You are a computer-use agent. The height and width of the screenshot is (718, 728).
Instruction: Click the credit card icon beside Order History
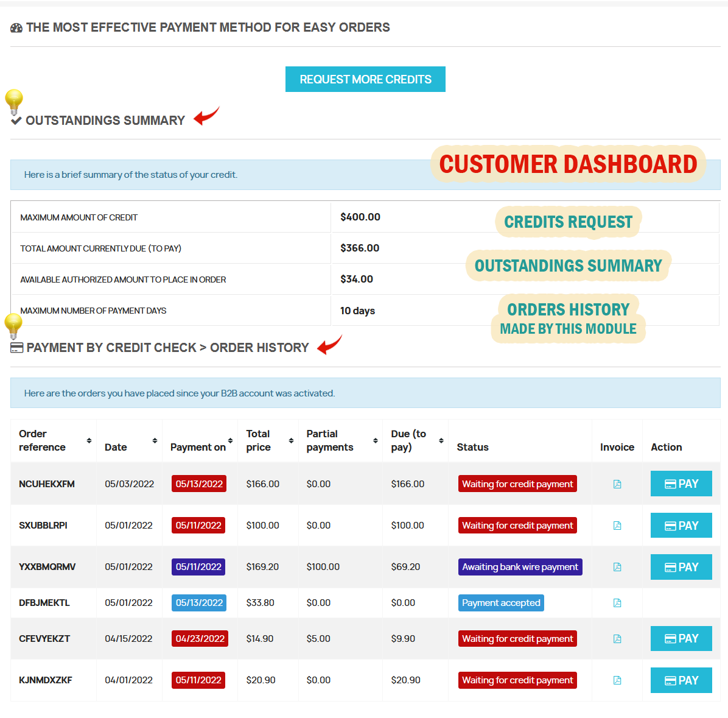tap(17, 348)
